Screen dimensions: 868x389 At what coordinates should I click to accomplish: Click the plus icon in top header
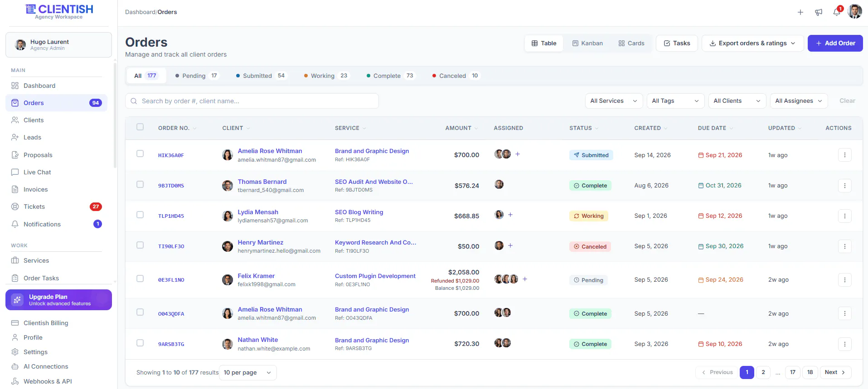[x=800, y=12]
